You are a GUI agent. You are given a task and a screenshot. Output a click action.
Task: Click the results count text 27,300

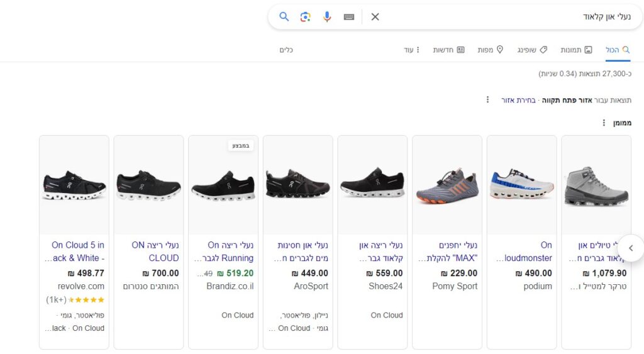pyautogui.click(x=585, y=74)
